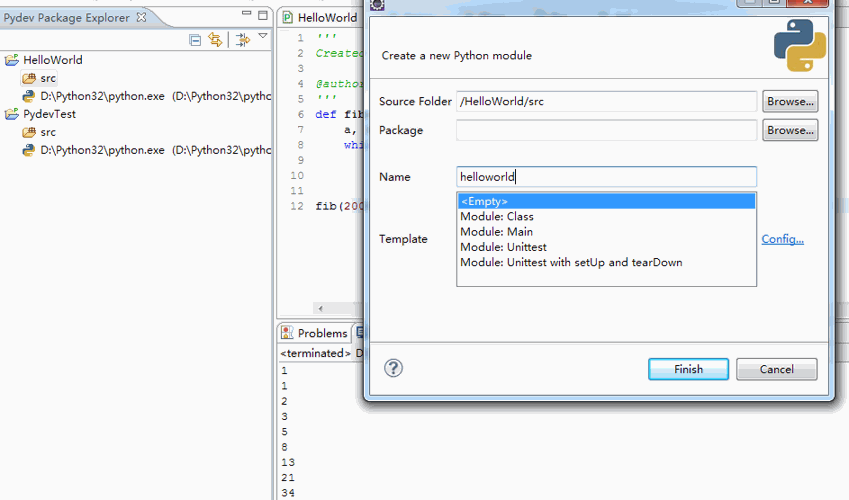Select the PydevTest project
Viewport: 849px width, 500px height.
[x=49, y=114]
